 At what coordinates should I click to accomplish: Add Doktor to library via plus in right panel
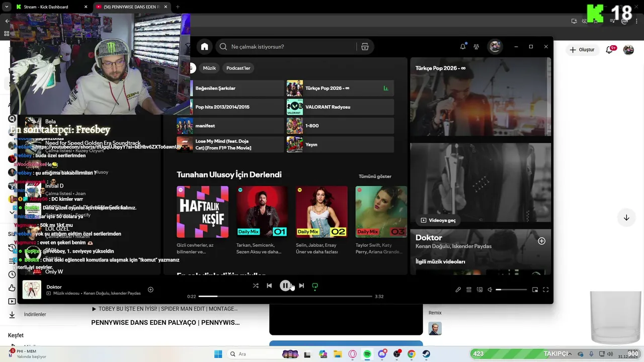(541, 241)
